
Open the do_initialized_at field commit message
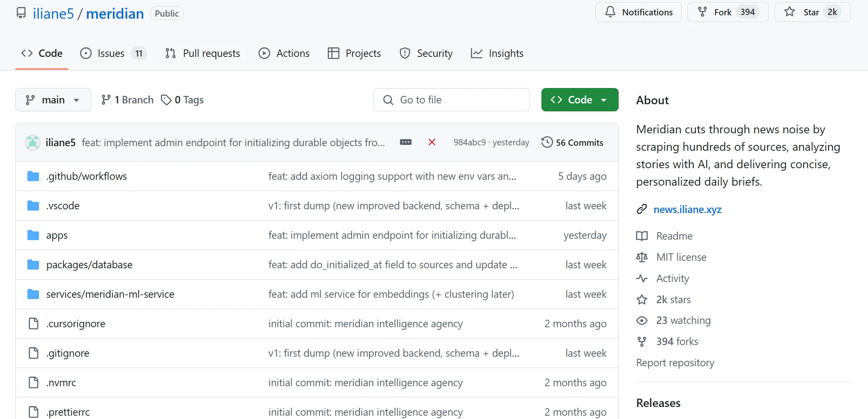point(393,265)
